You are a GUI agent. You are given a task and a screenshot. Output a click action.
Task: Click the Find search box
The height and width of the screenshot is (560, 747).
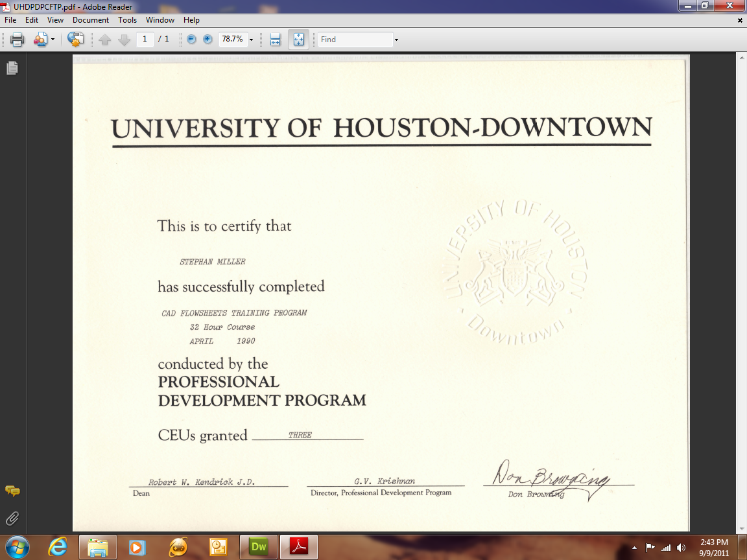click(355, 40)
